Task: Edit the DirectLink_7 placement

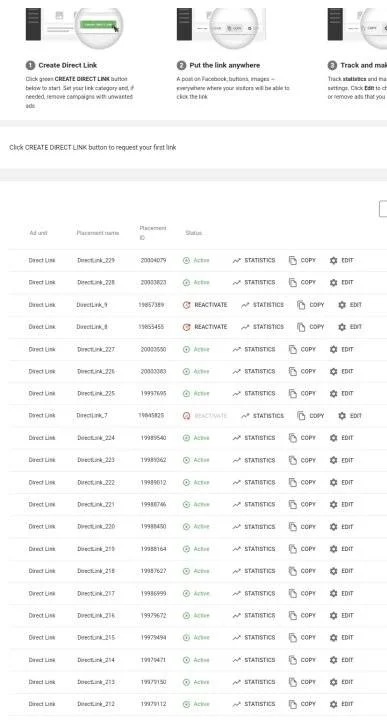Action: click(x=350, y=416)
